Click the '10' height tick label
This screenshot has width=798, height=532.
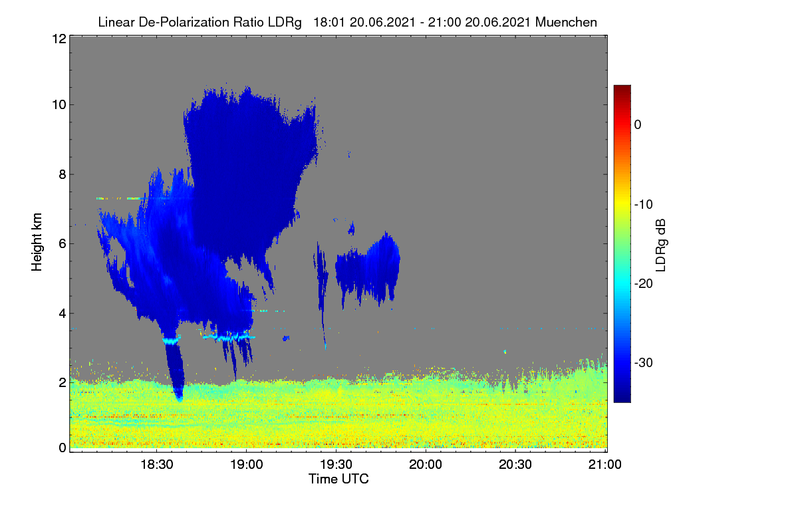coord(59,104)
